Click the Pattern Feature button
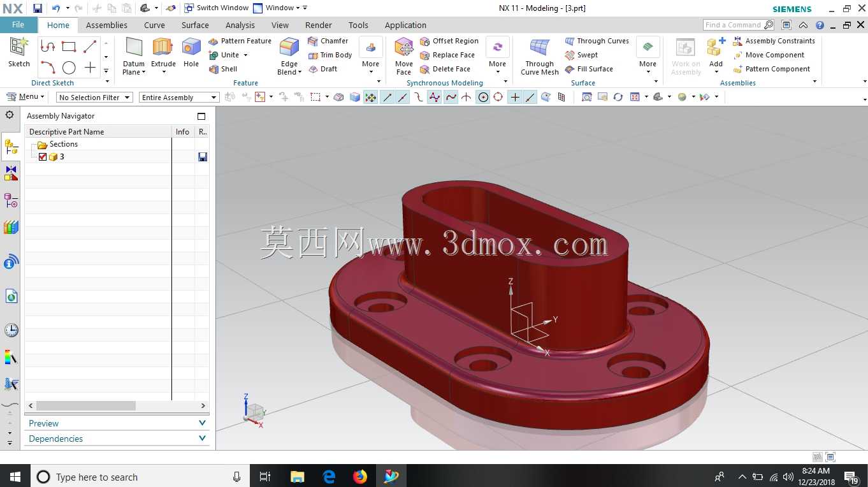Image resolution: width=868 pixels, height=487 pixels. click(240, 41)
